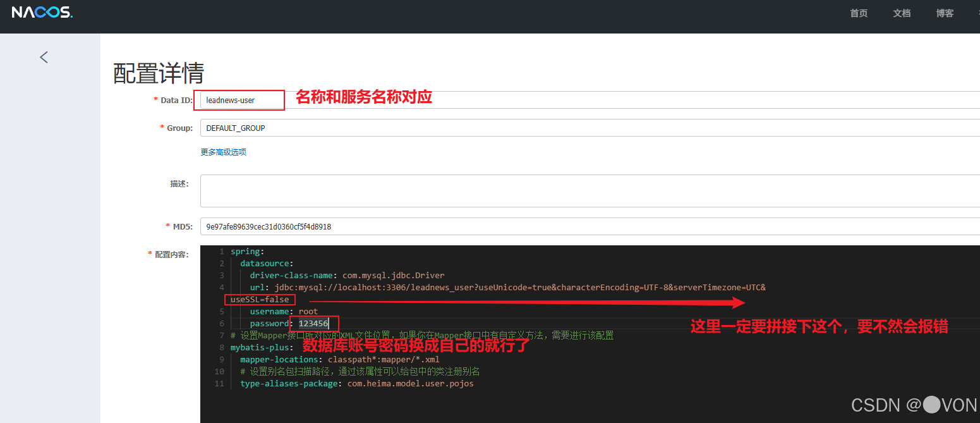Click the '# 设置别名包扫描路径' comment line
The height and width of the screenshot is (423, 980).
click(x=360, y=372)
